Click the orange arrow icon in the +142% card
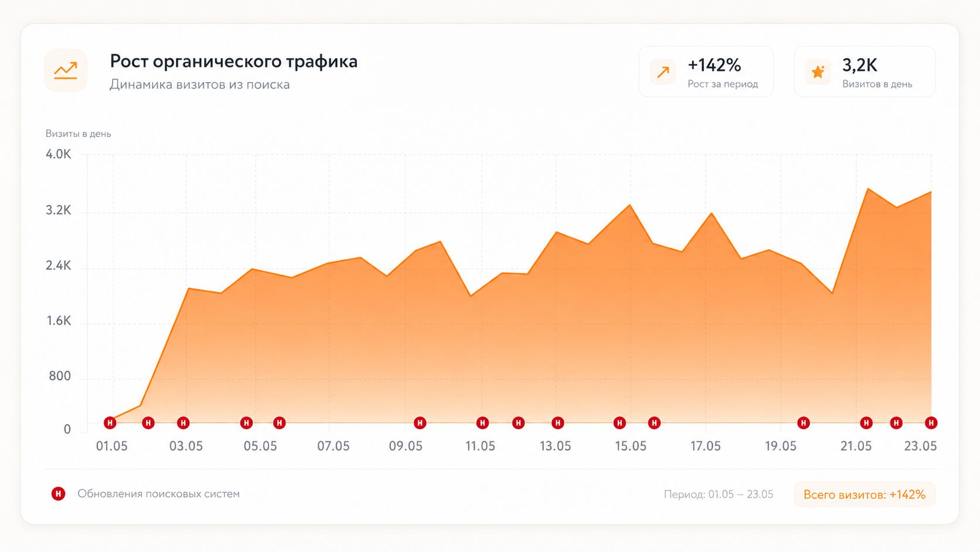 click(663, 72)
